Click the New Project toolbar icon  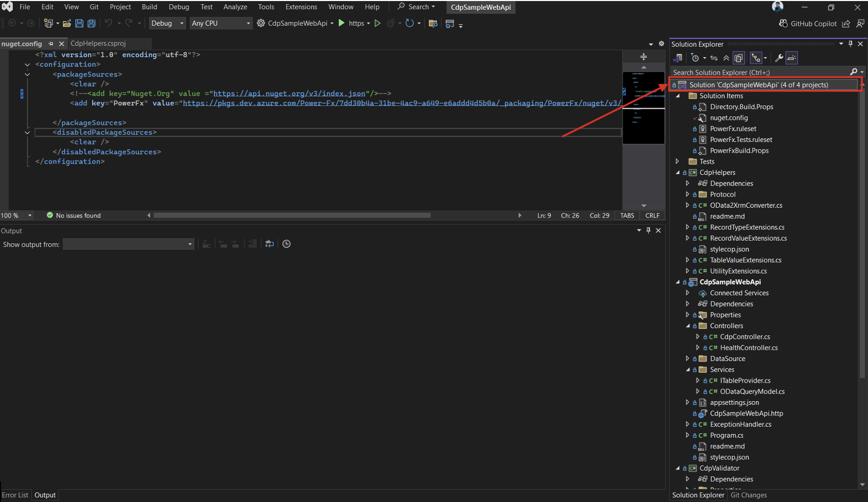coord(49,23)
